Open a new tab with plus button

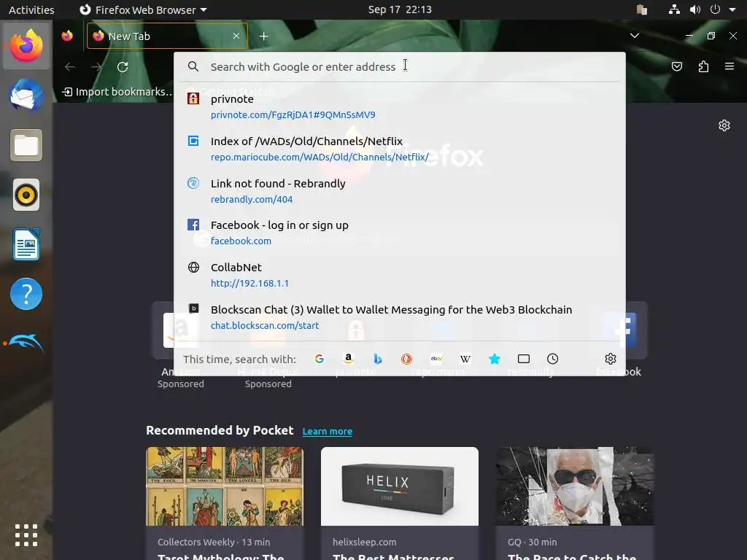point(263,36)
